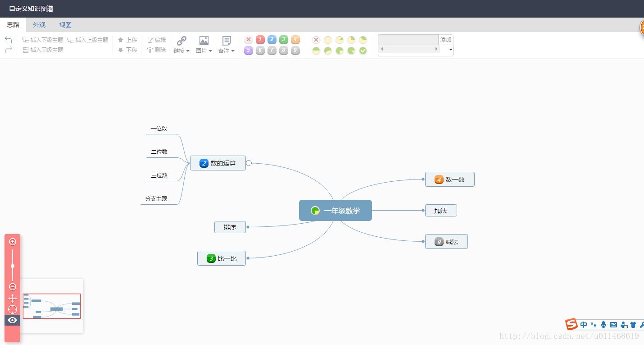Set progress to empty circle (not started)
Screen dimensions: 644x345
328,40
